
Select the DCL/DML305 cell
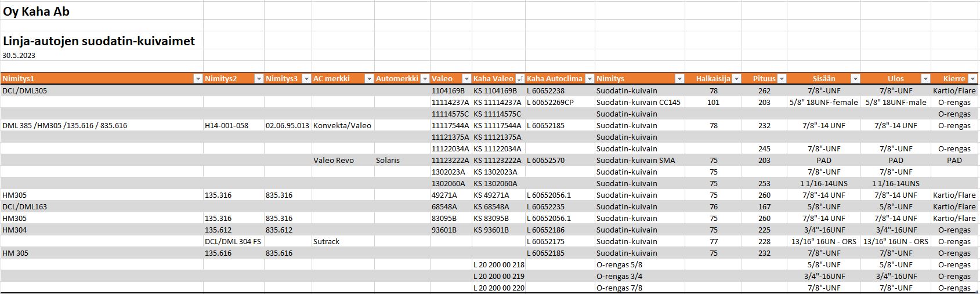(102, 91)
